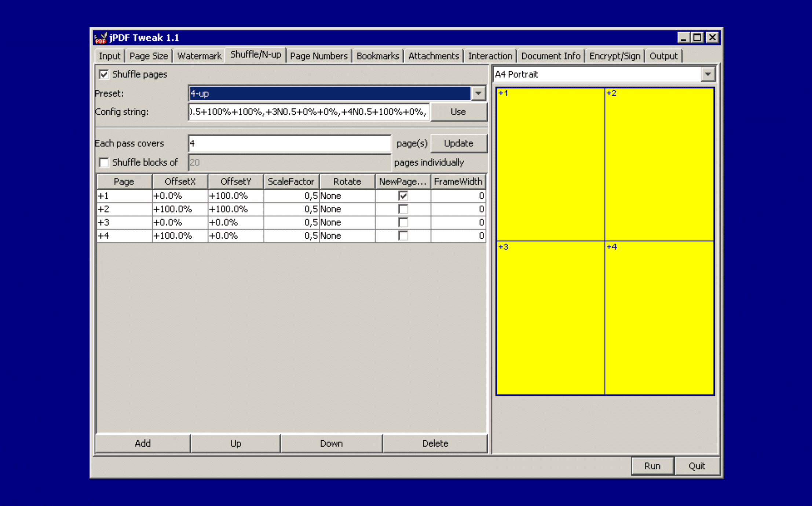Open the Attachments tab
This screenshot has width=812, height=506.
point(434,56)
